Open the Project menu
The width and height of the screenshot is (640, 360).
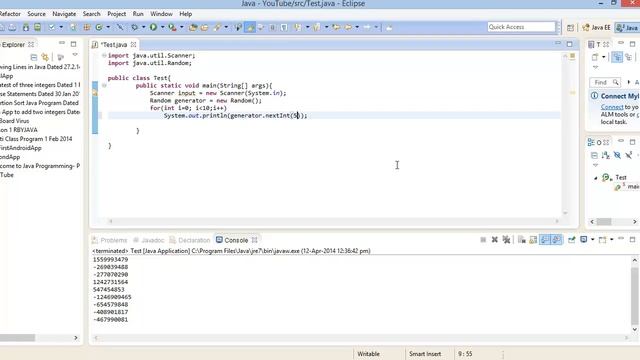tap(116, 14)
